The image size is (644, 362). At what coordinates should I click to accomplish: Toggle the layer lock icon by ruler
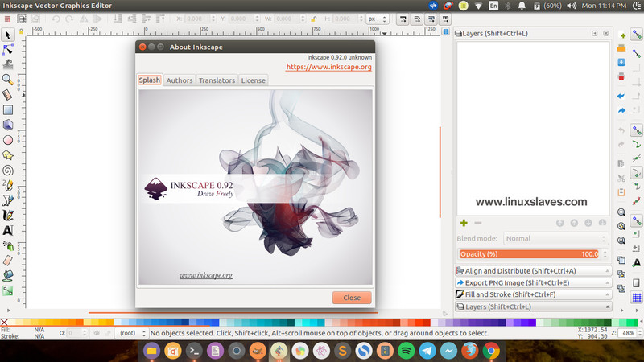[x=22, y=31]
